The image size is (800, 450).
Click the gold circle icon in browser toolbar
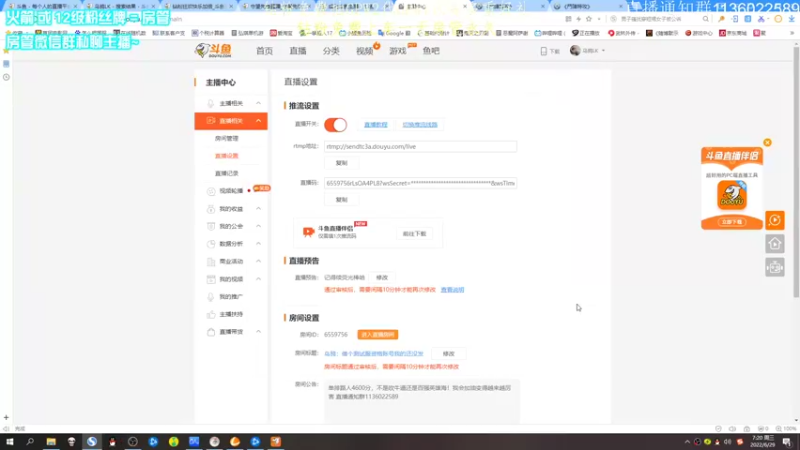(x=778, y=19)
